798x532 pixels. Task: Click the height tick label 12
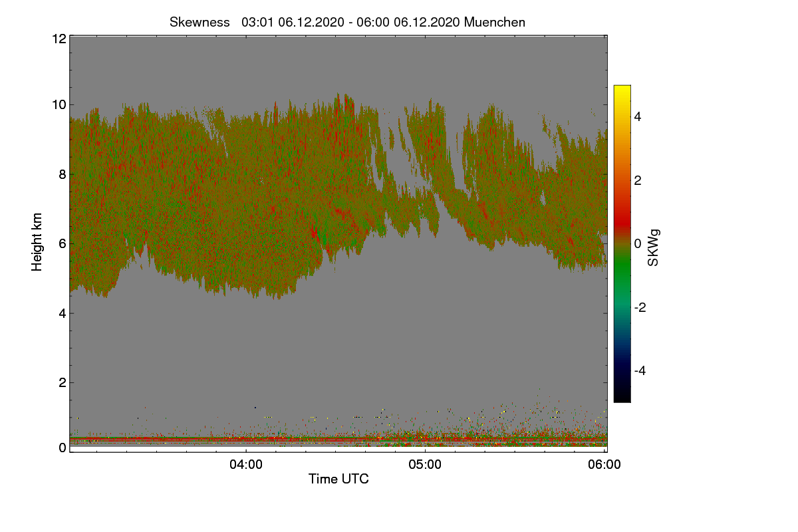[x=59, y=39]
